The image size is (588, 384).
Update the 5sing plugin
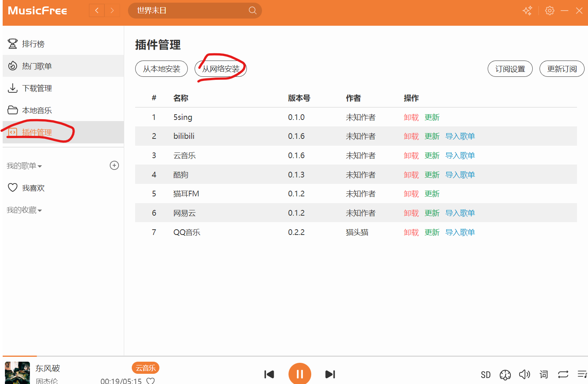[432, 117]
